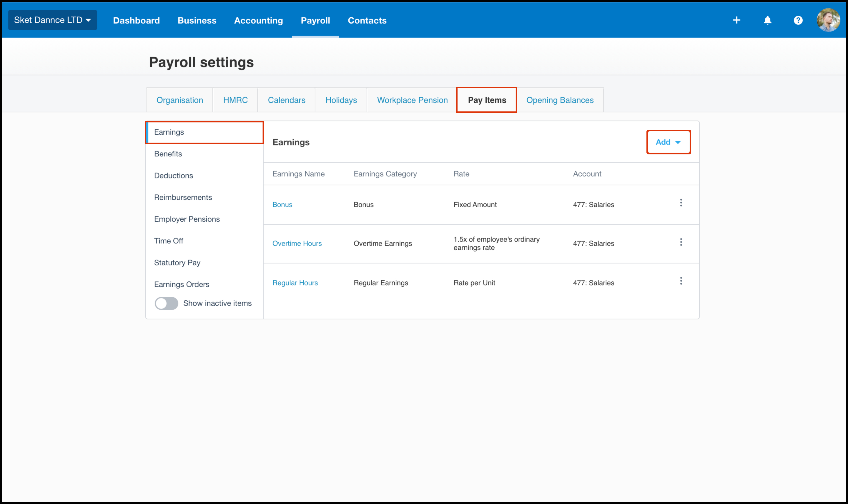Viewport: 848px width, 504px height.
Task: Click the Earnings Category column header
Action: coord(385,174)
